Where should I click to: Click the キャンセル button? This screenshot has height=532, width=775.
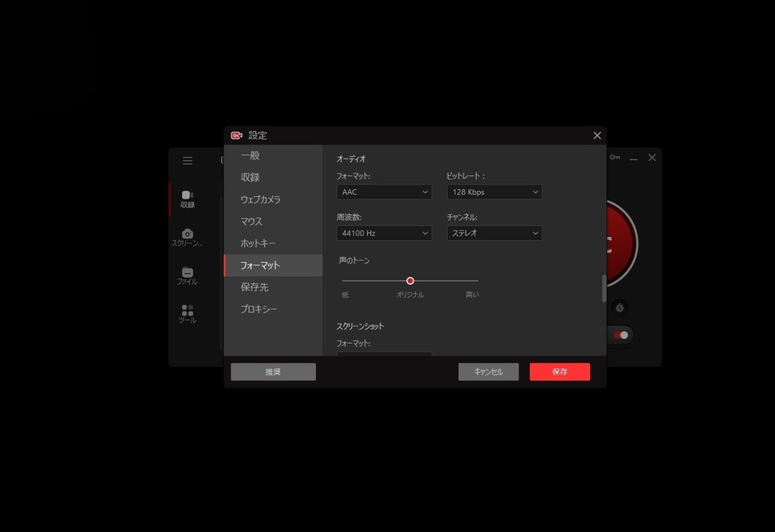pyautogui.click(x=488, y=372)
